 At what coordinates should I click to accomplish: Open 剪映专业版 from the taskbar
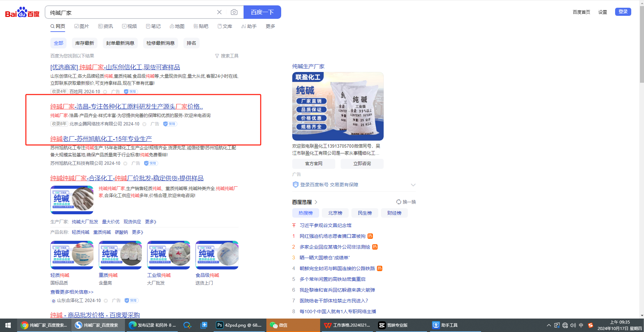(401, 325)
